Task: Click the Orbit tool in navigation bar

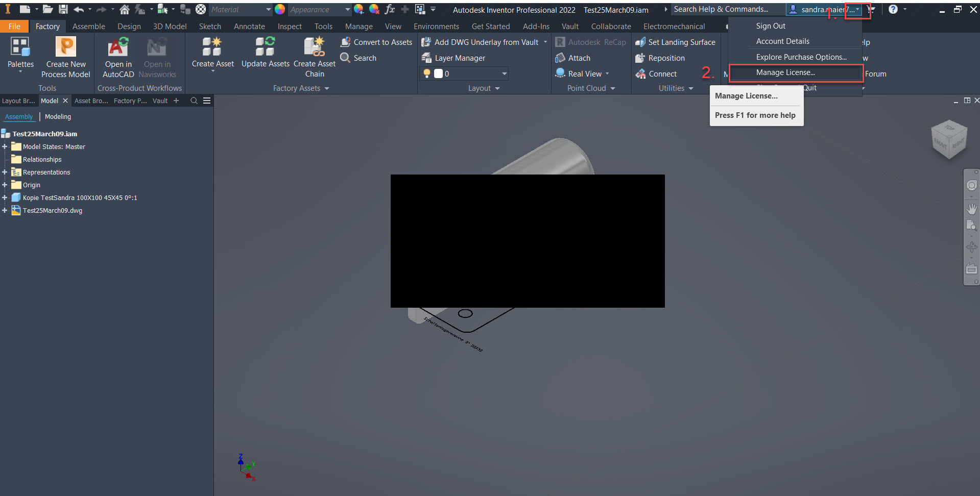Action: (971, 247)
